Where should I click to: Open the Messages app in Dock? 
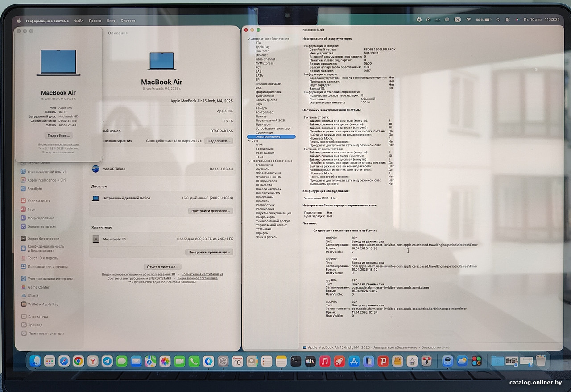[122, 361]
